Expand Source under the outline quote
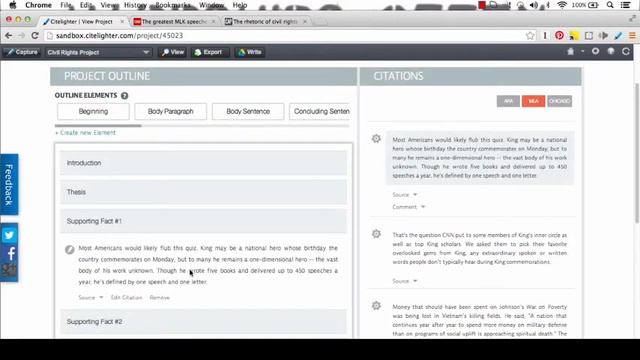 click(x=91, y=298)
